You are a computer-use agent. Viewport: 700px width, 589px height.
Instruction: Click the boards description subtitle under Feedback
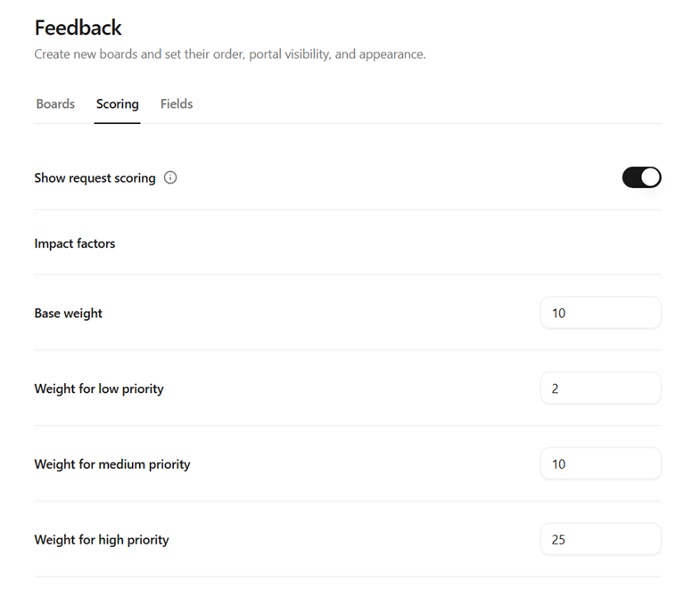click(230, 54)
